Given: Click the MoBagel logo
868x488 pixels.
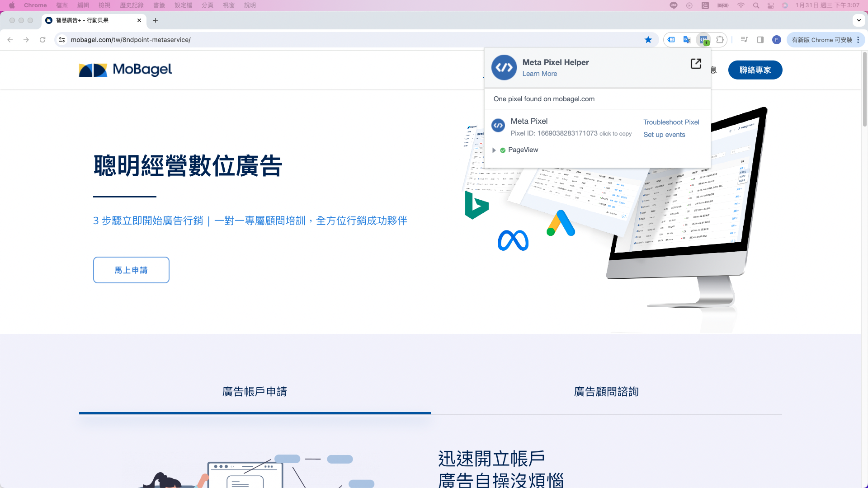Looking at the screenshot, I should 125,70.
